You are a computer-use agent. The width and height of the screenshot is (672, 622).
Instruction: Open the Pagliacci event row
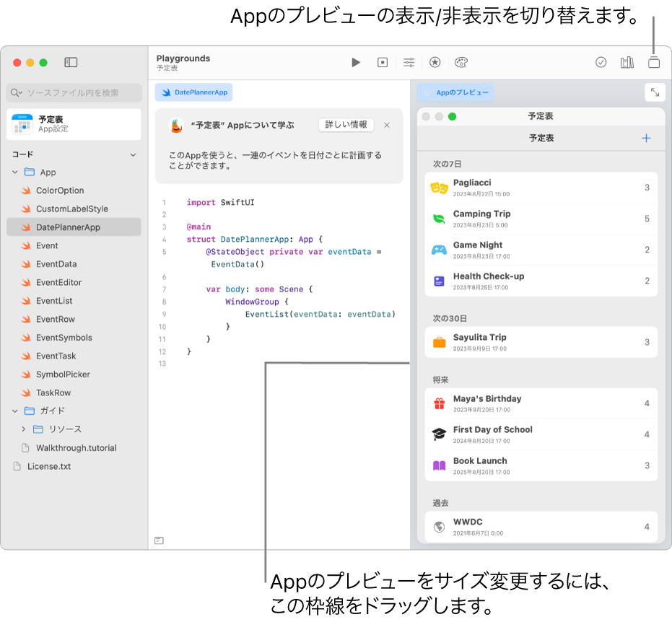tap(541, 188)
